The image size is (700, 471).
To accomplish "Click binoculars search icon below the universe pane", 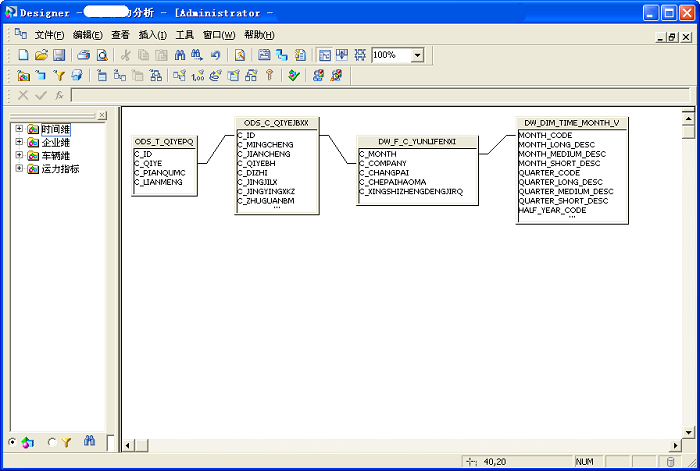I will pos(89,442).
